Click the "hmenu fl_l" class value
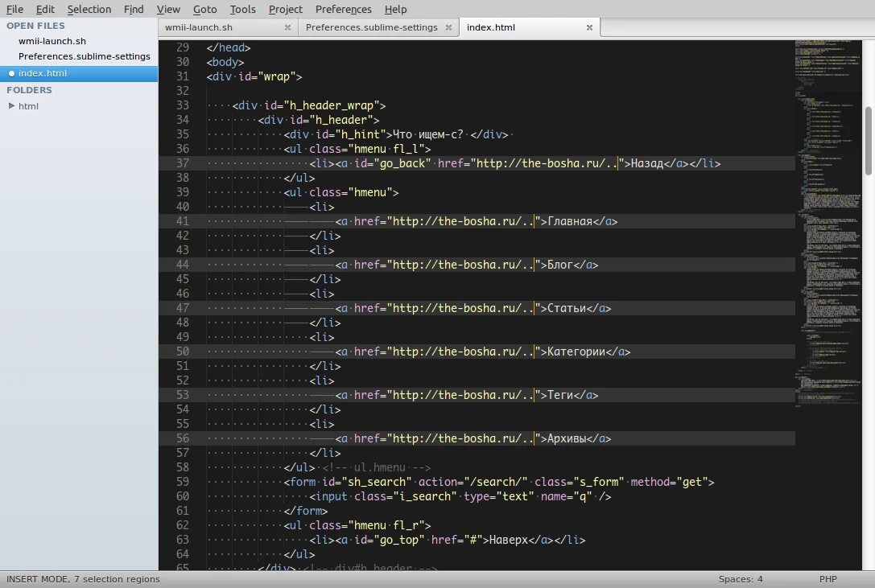 (386, 149)
